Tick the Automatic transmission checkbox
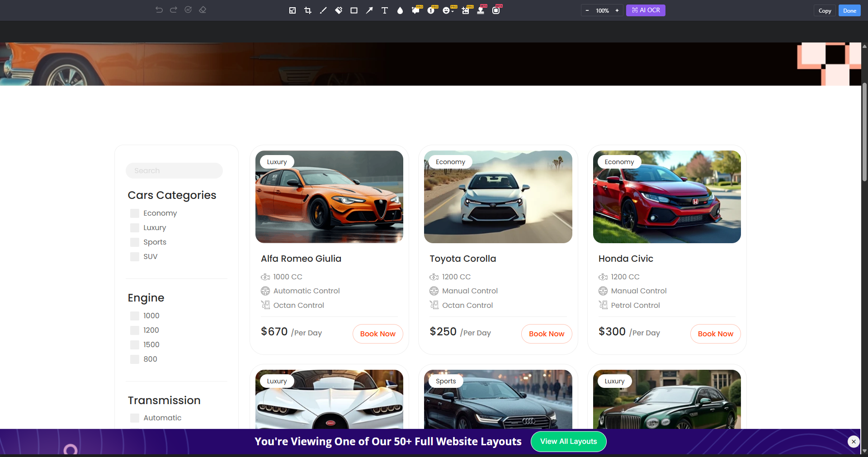Viewport: 868px width, 457px height. pyautogui.click(x=135, y=418)
